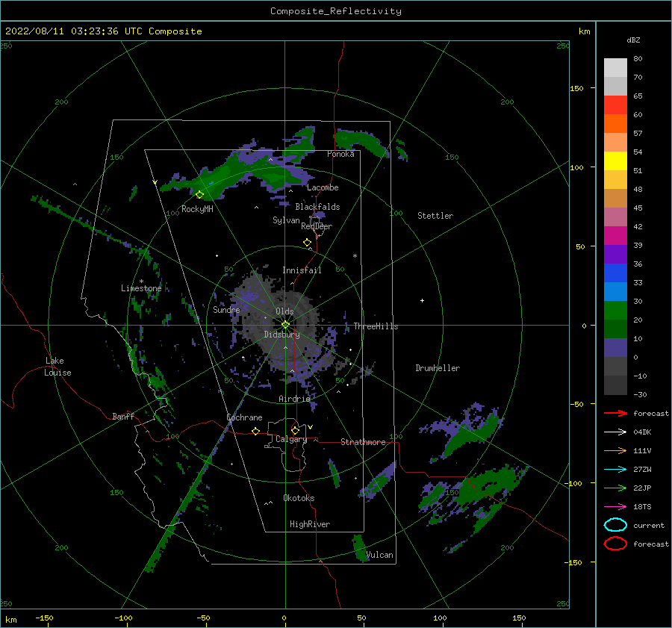Click the Okotoks town label
The image size is (672, 628).
point(299,498)
